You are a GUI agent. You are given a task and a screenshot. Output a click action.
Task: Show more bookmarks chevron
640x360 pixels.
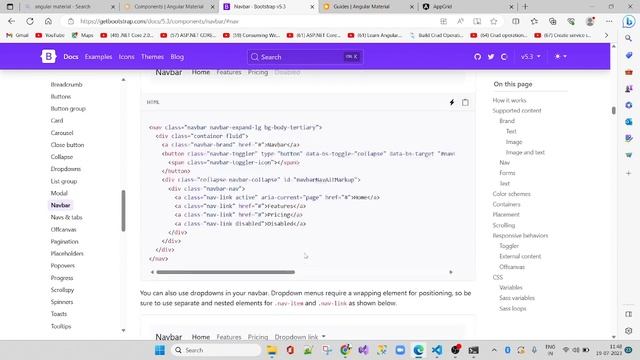point(606,36)
